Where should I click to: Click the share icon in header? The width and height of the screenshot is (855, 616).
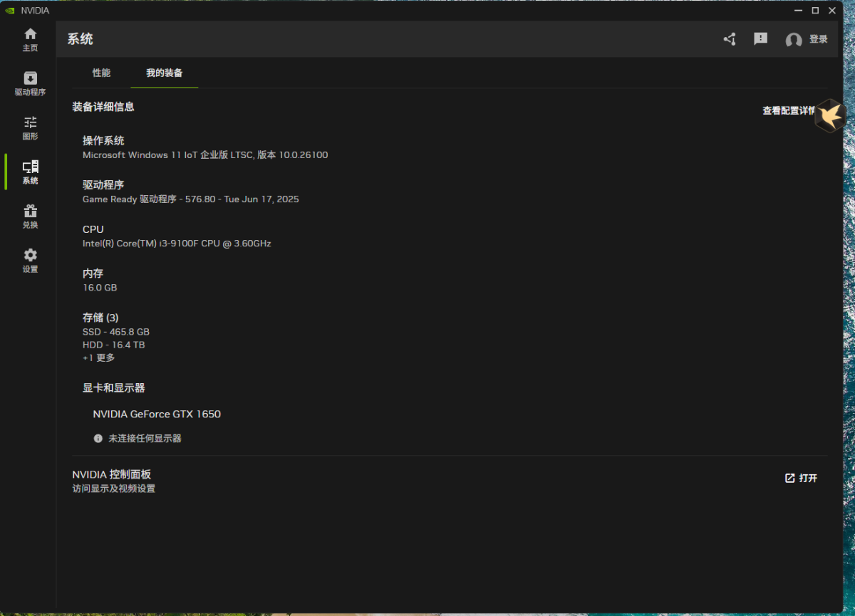coord(730,39)
